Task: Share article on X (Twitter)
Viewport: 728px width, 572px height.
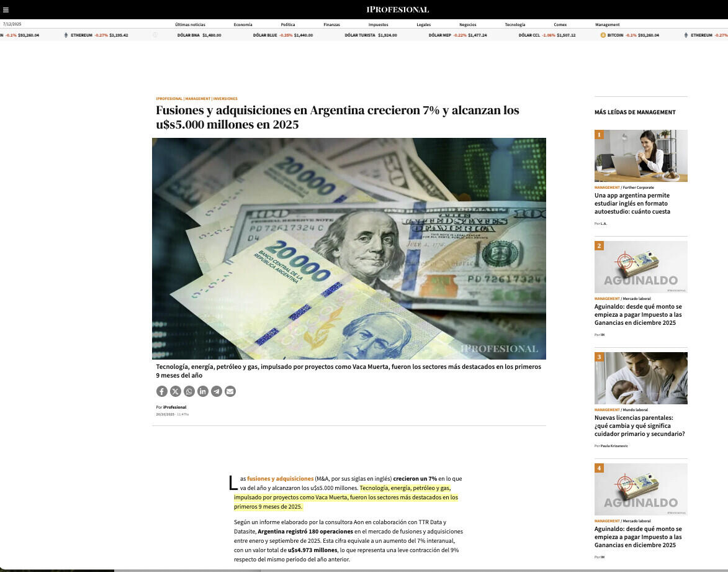Action: (x=176, y=391)
